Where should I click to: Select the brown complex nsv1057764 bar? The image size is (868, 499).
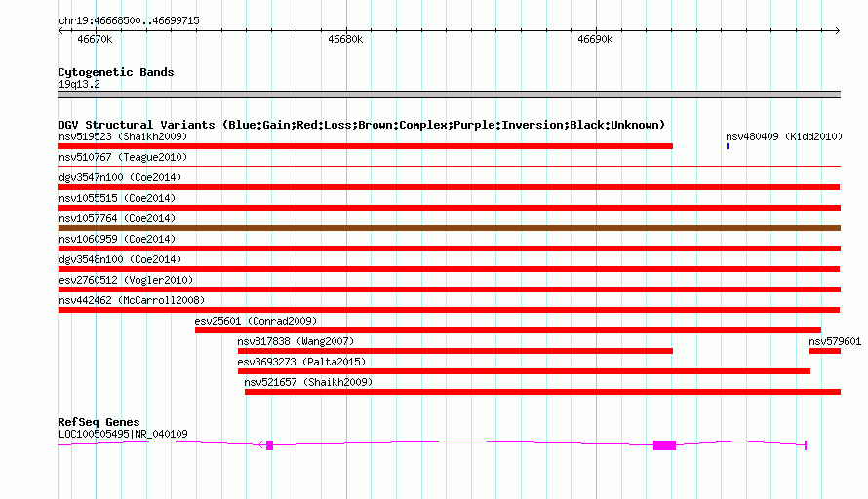click(449, 228)
